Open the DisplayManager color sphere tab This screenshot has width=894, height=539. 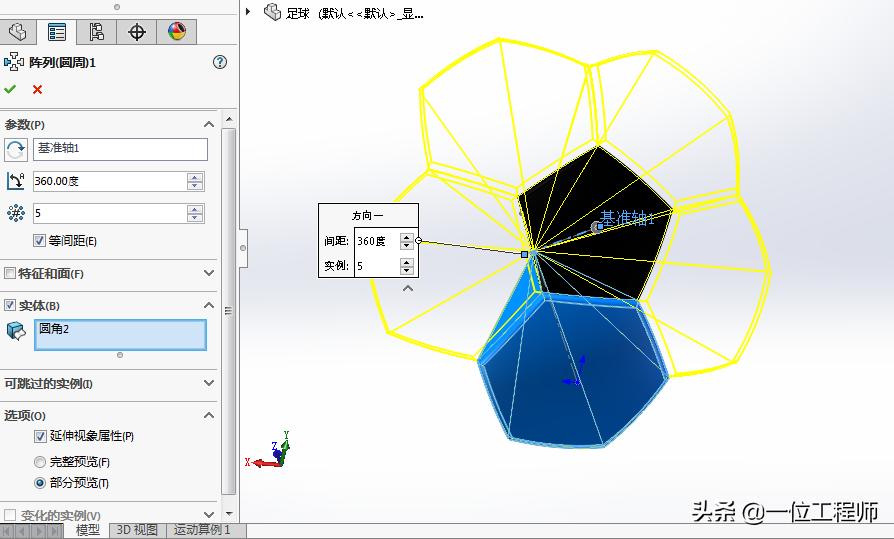click(x=177, y=32)
